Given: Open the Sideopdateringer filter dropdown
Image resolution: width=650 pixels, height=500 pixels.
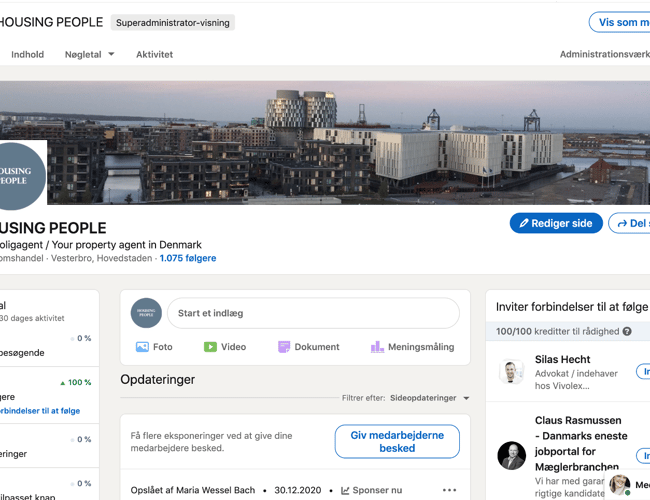Looking at the screenshot, I should (429, 398).
